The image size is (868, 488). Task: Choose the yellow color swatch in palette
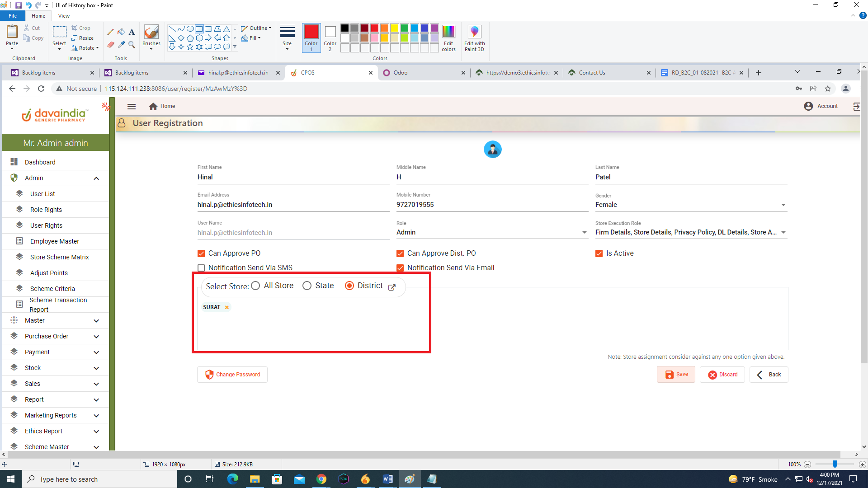pos(395,28)
